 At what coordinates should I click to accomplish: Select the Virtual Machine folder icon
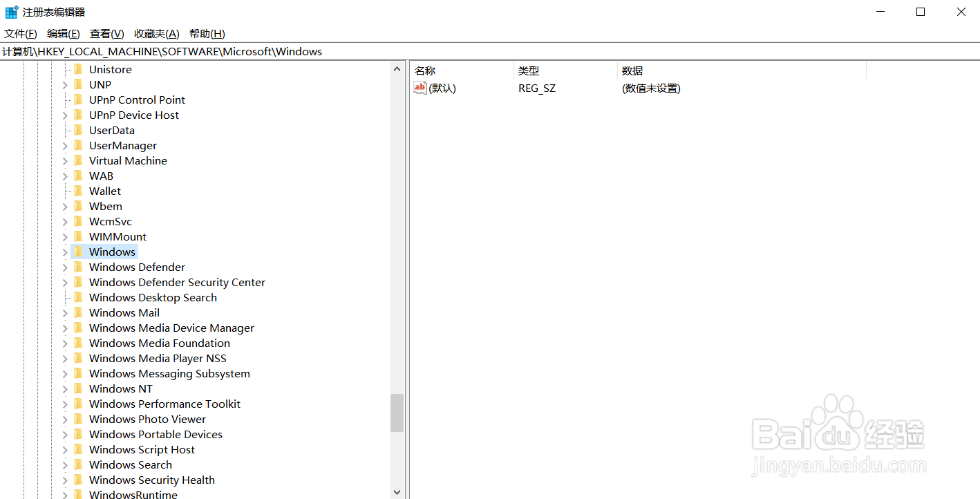click(x=78, y=160)
